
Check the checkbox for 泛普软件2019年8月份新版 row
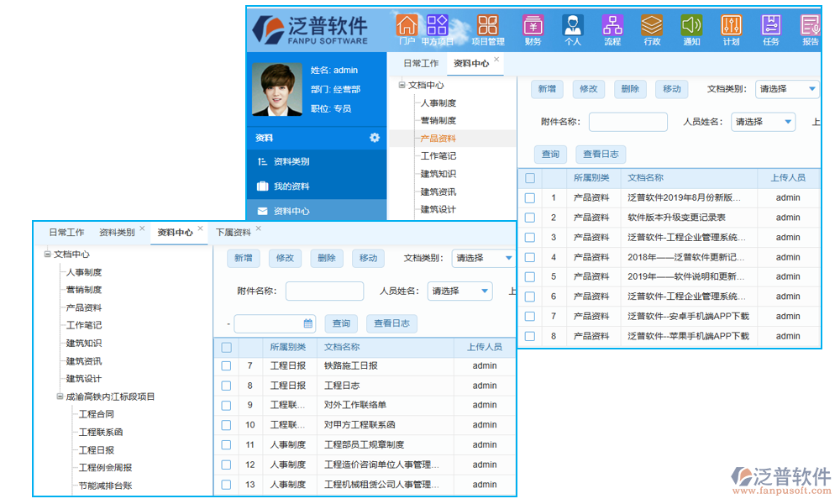coord(528,197)
